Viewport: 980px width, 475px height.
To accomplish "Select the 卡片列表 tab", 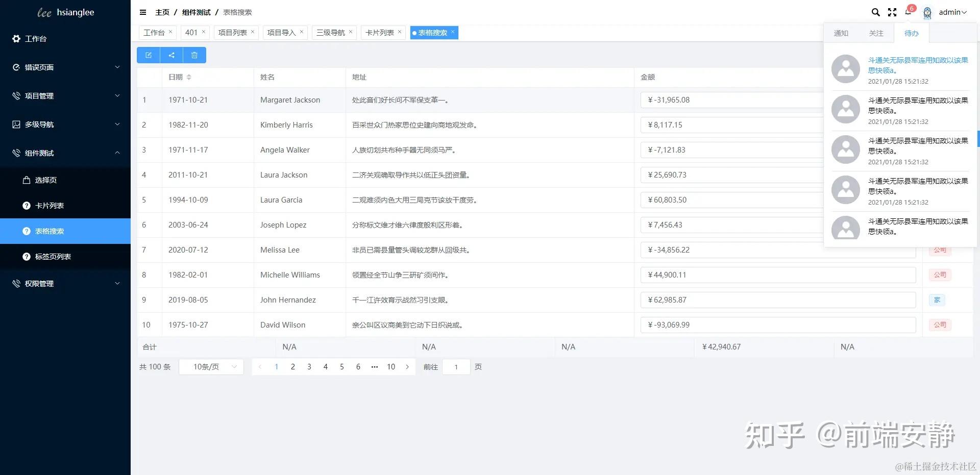I will (x=379, y=32).
